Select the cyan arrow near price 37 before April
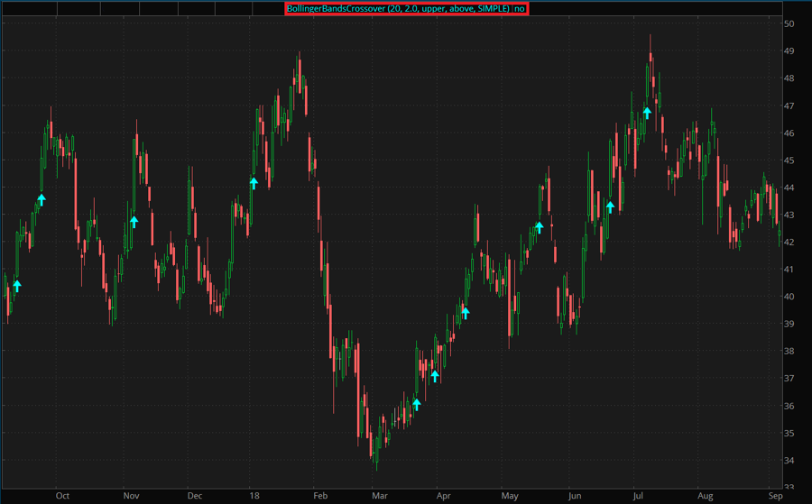 tap(435, 376)
